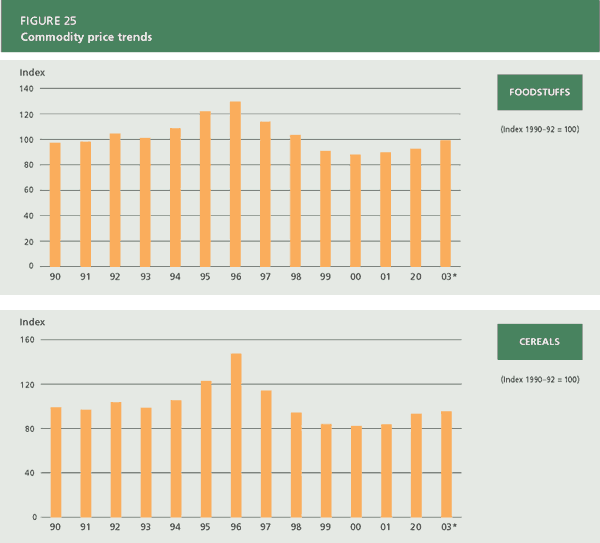Image resolution: width=600 pixels, height=543 pixels.
Task: Click the 140 y-axis label in Foodstuffs chart
Action: [27, 89]
